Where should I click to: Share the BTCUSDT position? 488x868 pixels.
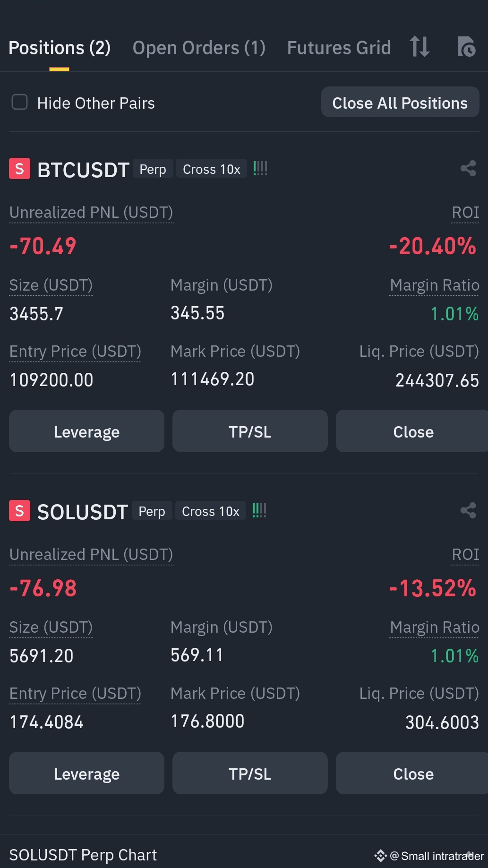tap(468, 168)
